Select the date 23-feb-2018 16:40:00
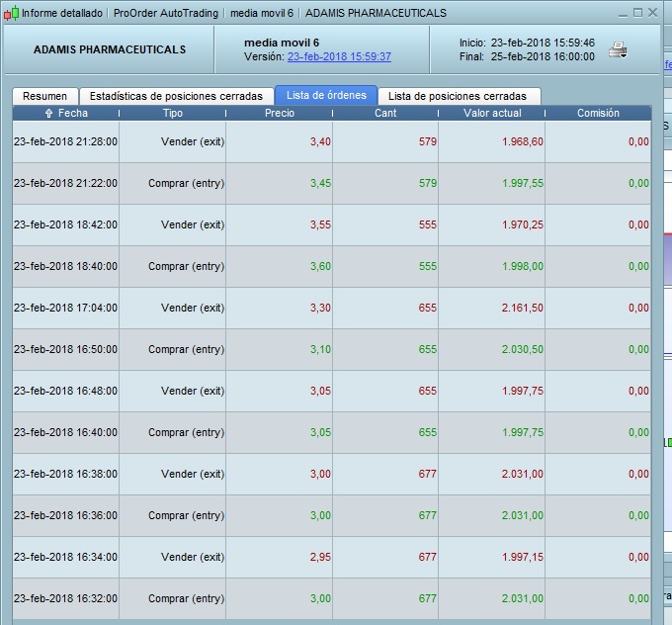This screenshot has height=625, width=672. point(65,432)
